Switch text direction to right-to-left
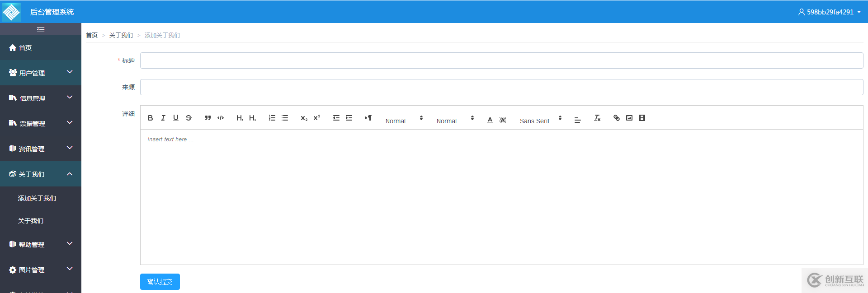Screen dimensions: 868x293 (x=368, y=118)
